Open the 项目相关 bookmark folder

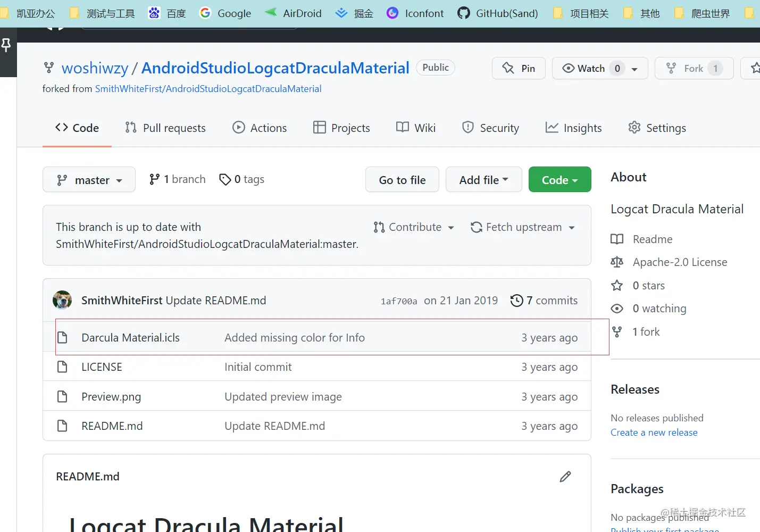point(581,13)
